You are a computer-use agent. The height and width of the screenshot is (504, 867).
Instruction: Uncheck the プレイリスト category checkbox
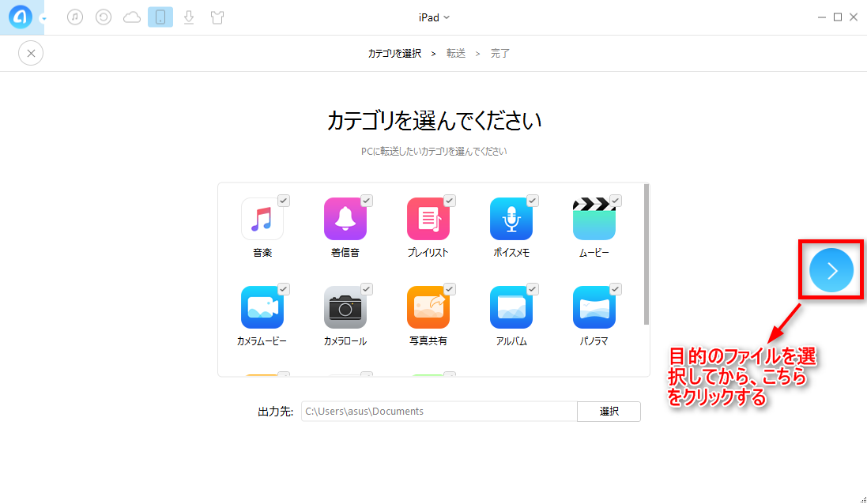click(x=450, y=201)
